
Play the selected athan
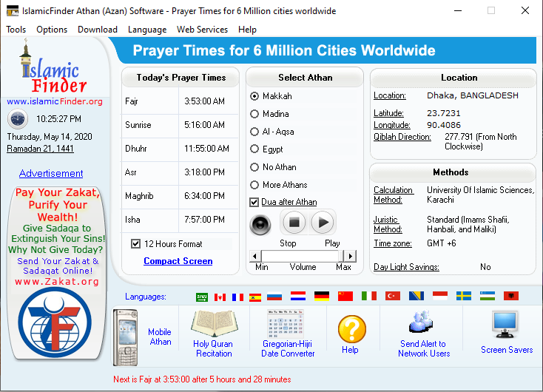(323, 223)
